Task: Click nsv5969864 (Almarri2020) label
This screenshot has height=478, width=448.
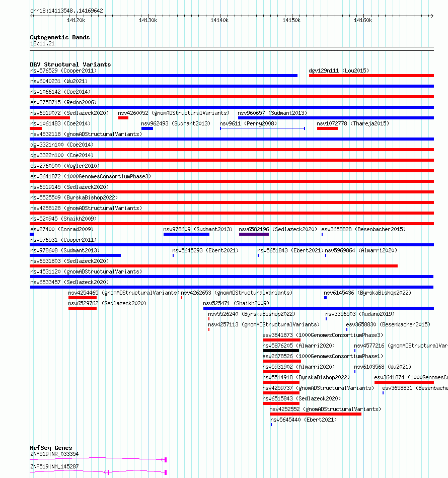Action: [x=361, y=250]
